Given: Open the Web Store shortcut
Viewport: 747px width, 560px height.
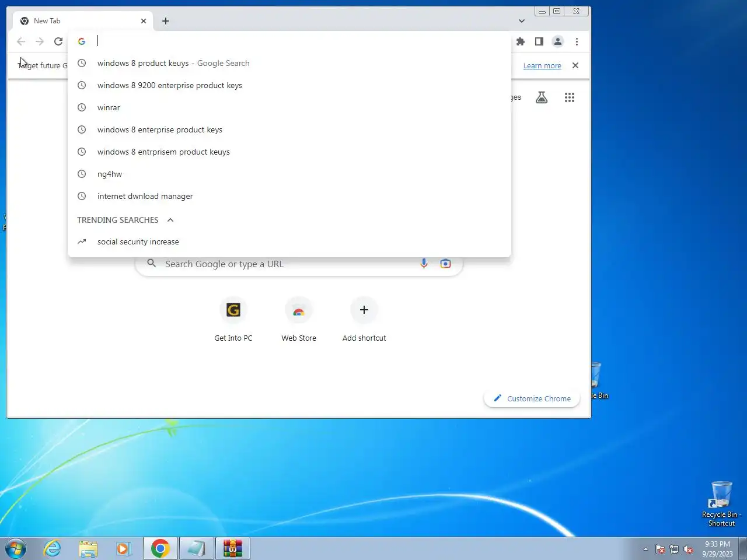Looking at the screenshot, I should (x=299, y=319).
